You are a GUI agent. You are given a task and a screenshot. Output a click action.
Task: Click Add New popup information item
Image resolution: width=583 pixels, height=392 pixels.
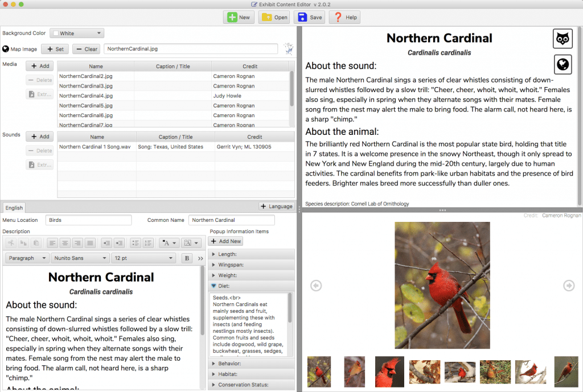tap(225, 241)
